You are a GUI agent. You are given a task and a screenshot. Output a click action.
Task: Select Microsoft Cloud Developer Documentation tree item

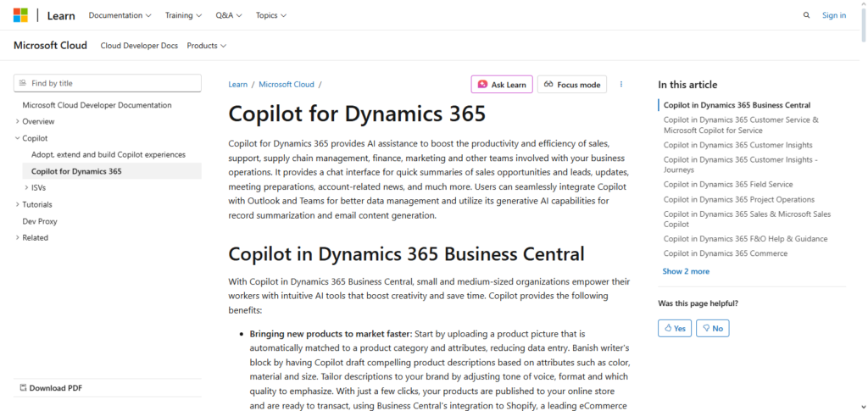(x=97, y=105)
